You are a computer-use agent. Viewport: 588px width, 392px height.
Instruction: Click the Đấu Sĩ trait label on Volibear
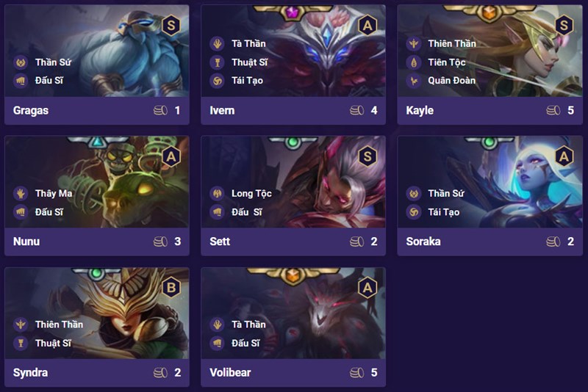point(245,343)
